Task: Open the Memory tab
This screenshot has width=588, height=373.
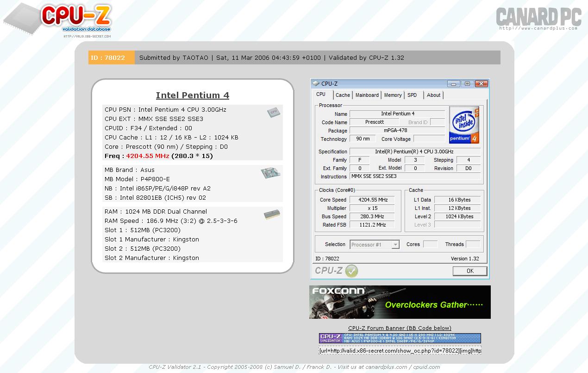Action: 393,95
